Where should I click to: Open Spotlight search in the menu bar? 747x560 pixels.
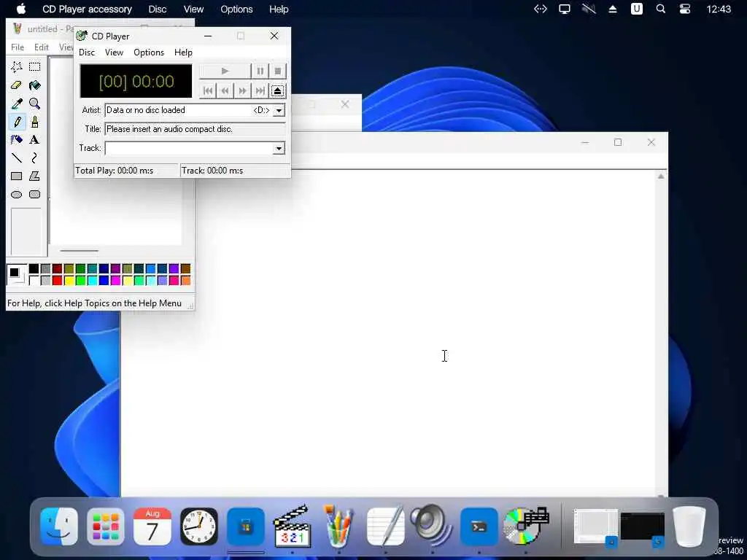tap(661, 9)
